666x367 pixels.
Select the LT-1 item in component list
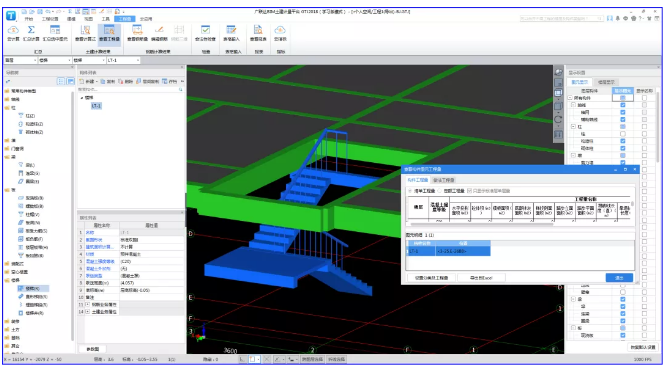point(96,106)
